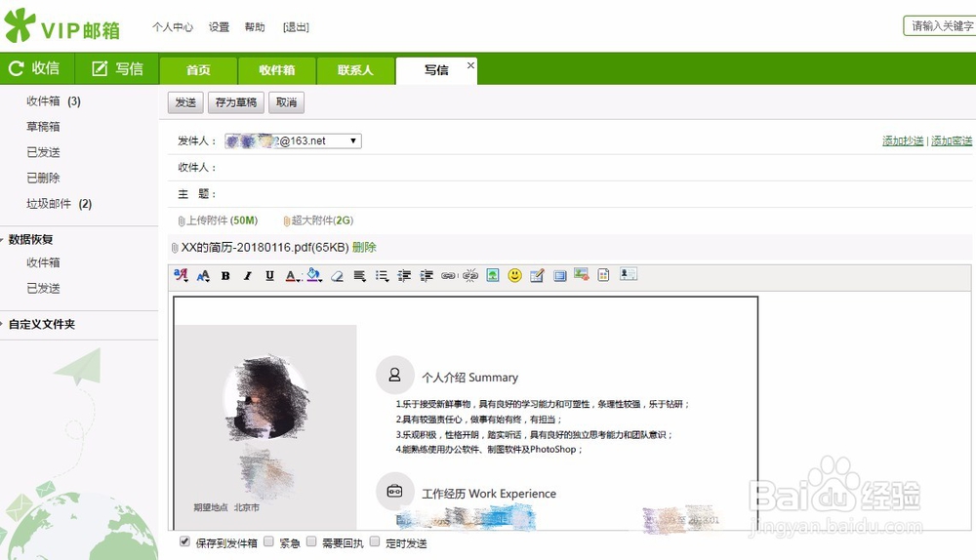Open the sender address dropdown
Image resolution: width=976 pixels, height=560 pixels.
(293, 141)
